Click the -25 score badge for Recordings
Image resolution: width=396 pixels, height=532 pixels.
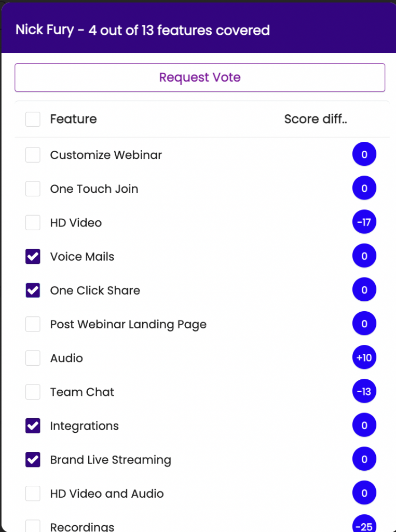point(364,526)
